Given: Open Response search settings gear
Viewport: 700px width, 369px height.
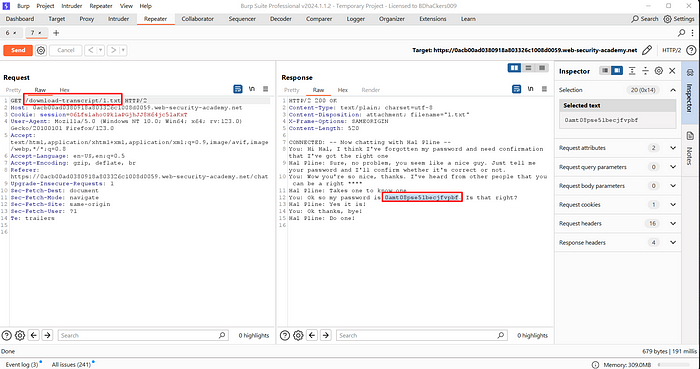Looking at the screenshot, I should (x=298, y=335).
